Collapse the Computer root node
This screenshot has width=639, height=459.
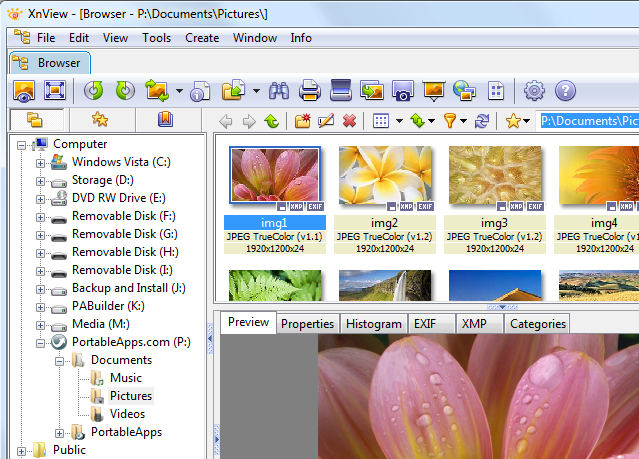pos(21,145)
